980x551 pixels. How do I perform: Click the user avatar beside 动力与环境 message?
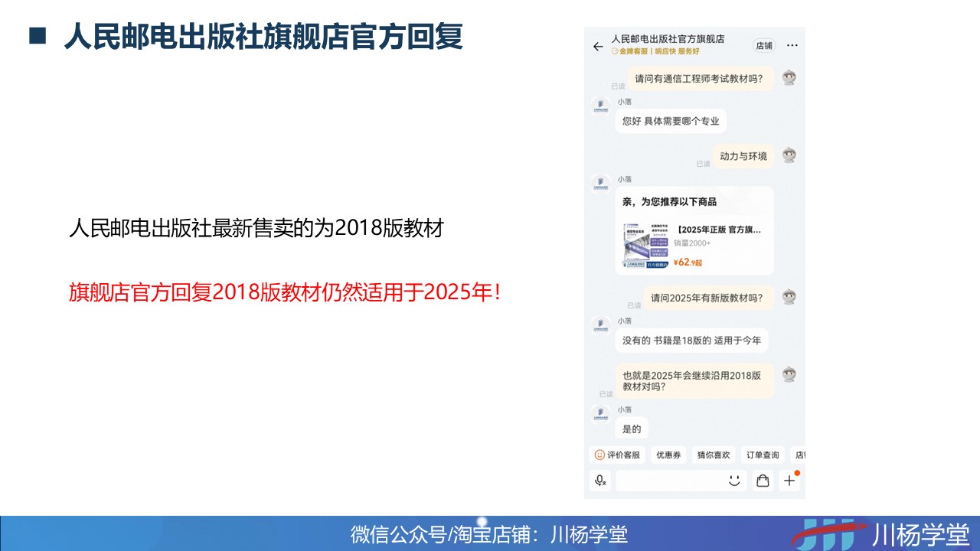pos(789,155)
